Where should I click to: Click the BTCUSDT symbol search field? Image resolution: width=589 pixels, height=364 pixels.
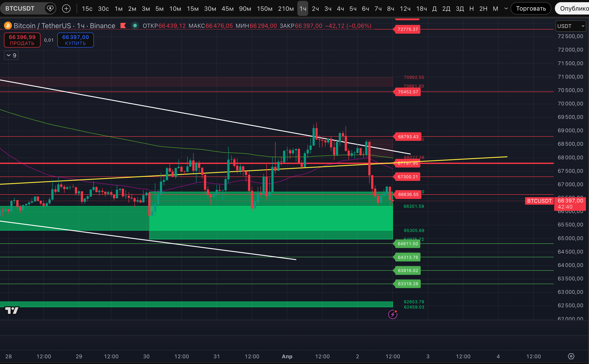point(20,9)
